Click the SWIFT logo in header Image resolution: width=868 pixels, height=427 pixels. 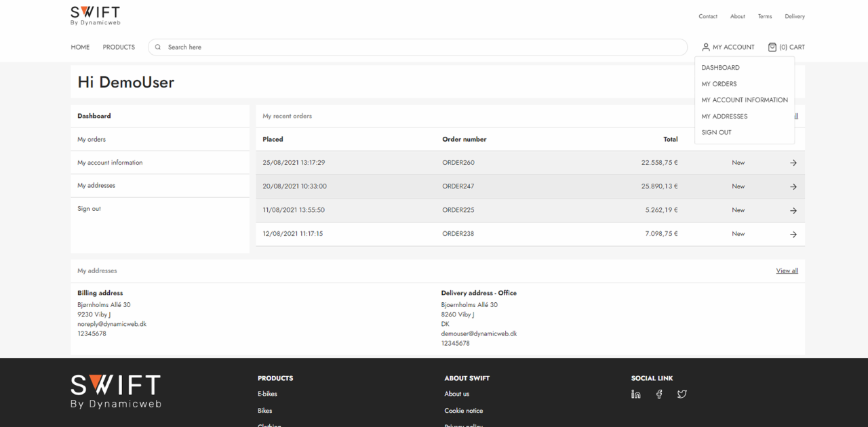click(95, 16)
